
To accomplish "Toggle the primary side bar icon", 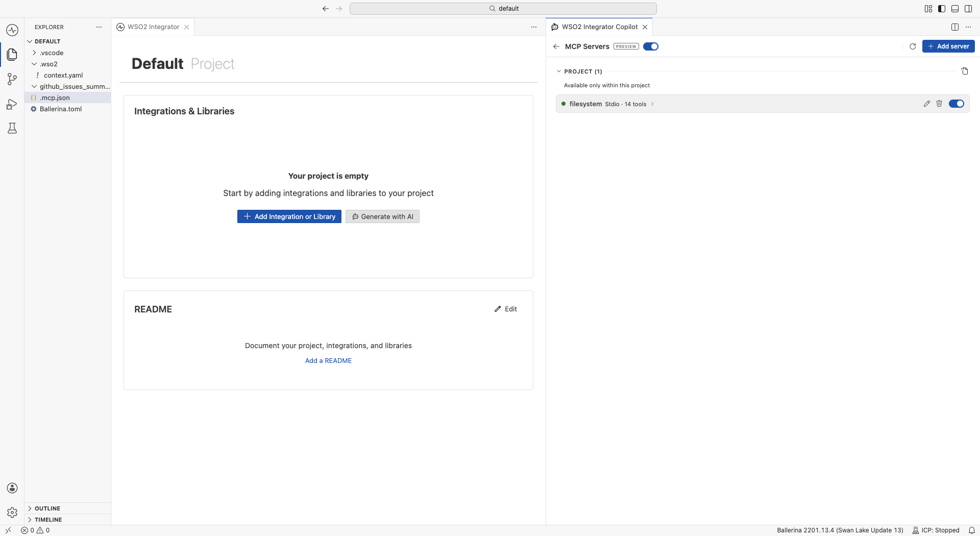I will (942, 9).
